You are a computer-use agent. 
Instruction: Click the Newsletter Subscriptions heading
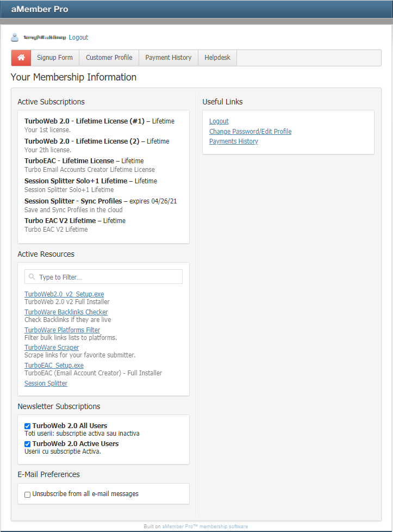tap(59, 406)
